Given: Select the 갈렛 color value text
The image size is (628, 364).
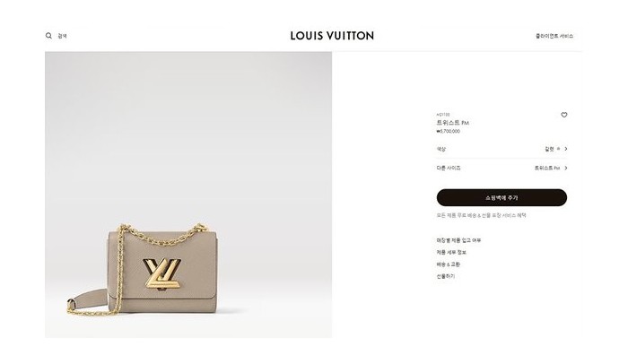Looking at the screenshot, I should coord(549,149).
